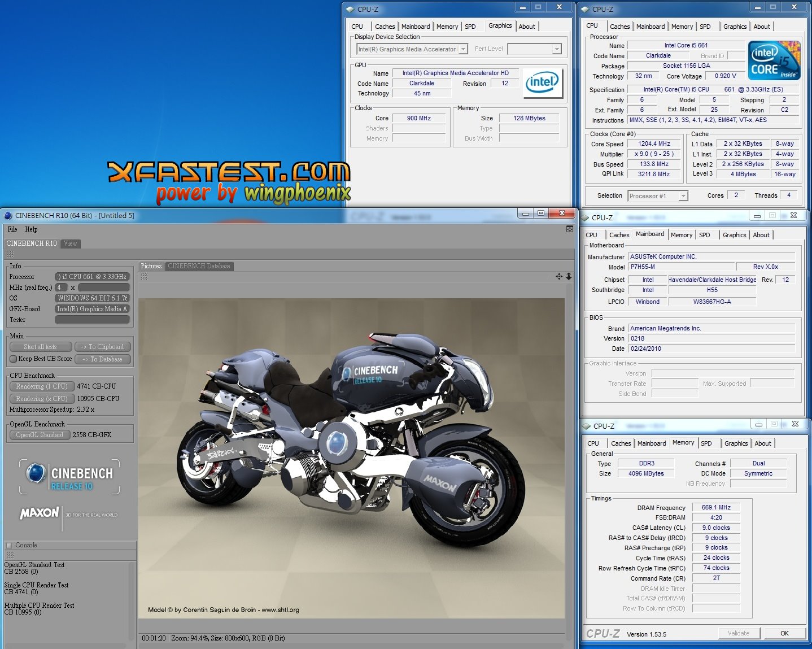Click the Tester input field

pyautogui.click(x=93, y=320)
